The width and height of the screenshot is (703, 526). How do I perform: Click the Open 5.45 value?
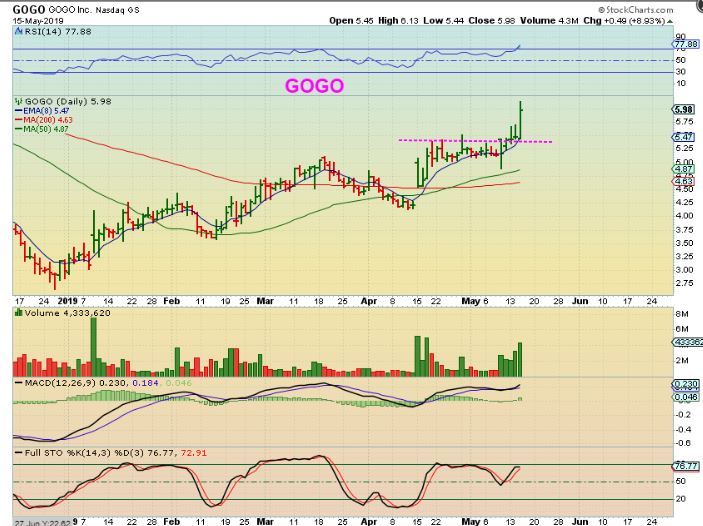click(x=351, y=21)
